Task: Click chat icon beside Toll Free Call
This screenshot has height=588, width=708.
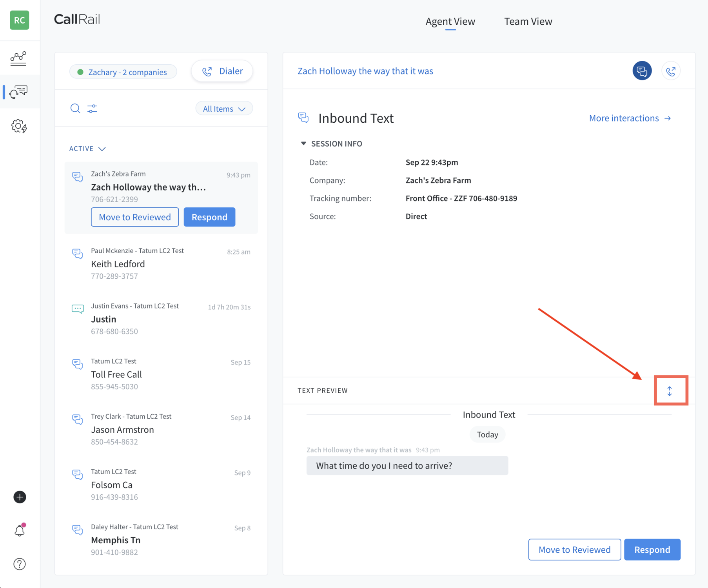Action: [x=78, y=364]
